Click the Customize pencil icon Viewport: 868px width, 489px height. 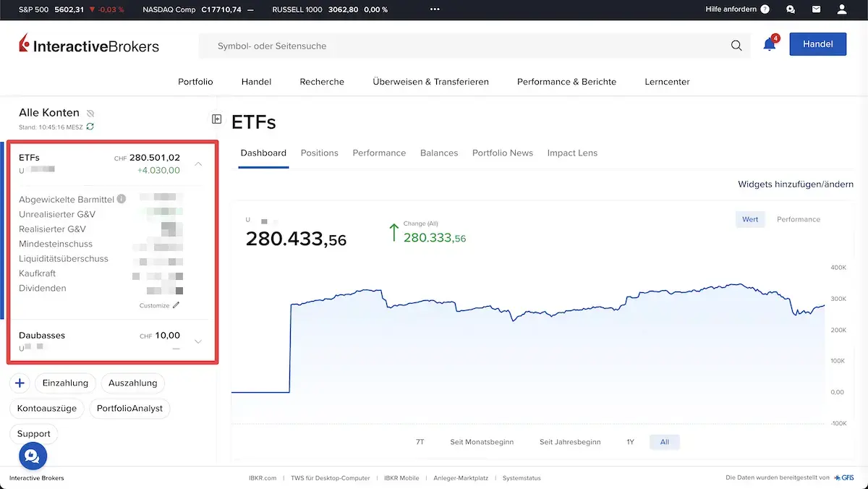pos(176,305)
